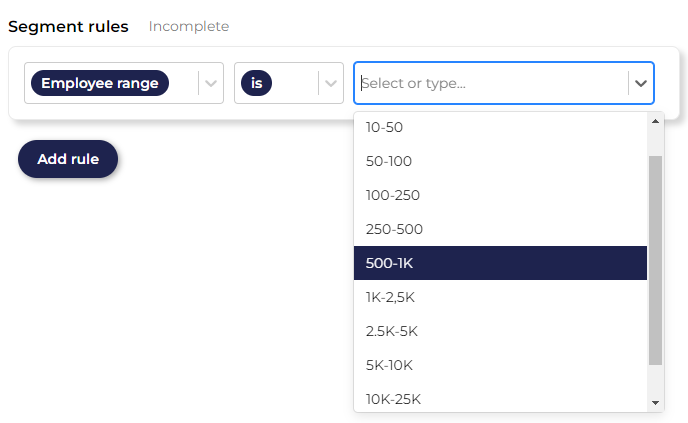
Task: Pick the 2.5K-5K option
Action: pos(393,331)
